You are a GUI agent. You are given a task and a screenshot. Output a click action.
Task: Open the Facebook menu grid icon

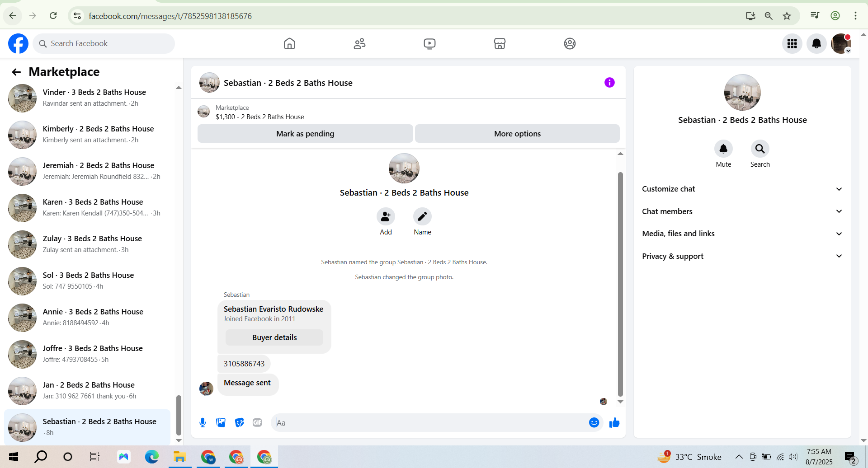(x=792, y=43)
